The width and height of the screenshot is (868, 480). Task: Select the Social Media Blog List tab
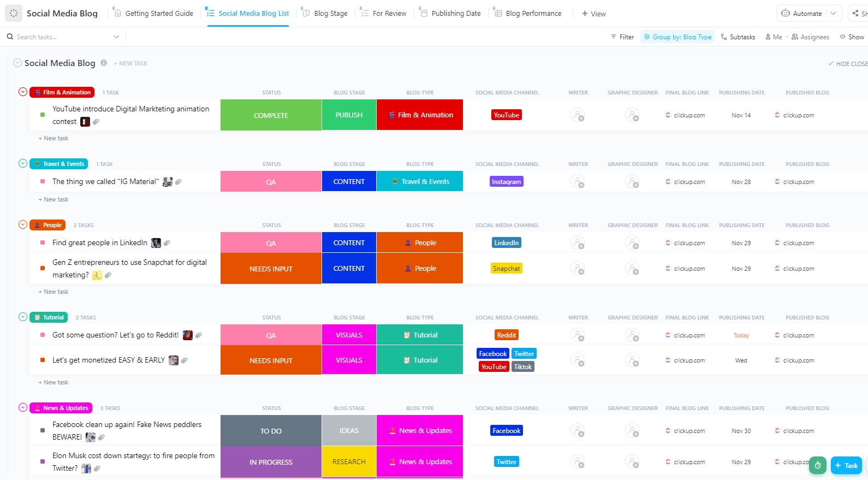pos(248,13)
